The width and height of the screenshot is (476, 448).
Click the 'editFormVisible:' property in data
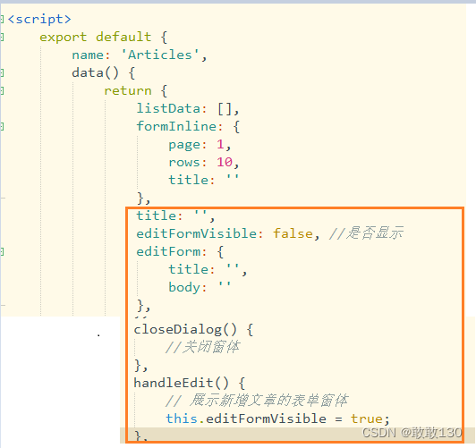[x=200, y=233]
